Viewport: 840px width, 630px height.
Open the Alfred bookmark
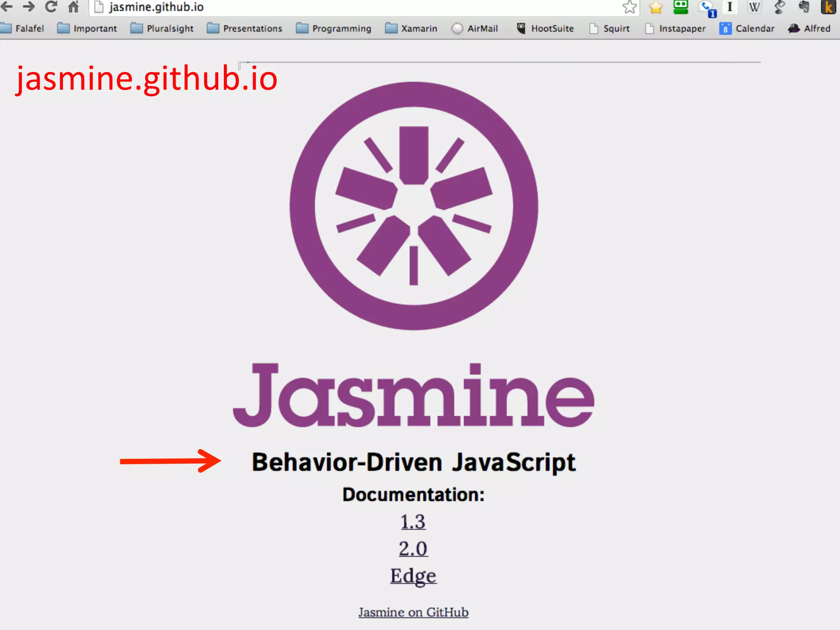pos(809,28)
